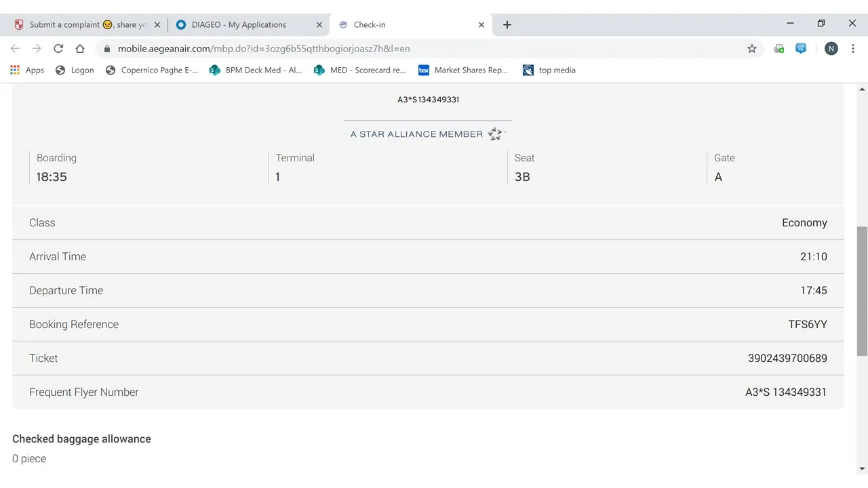The height and width of the screenshot is (488, 868).
Task: Click the page's vertical scrollbar thumb
Action: click(862, 291)
